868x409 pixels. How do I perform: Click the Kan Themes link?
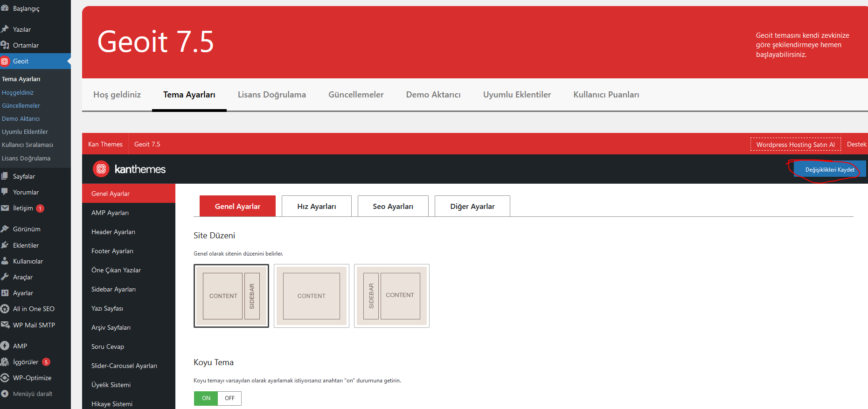coord(105,144)
